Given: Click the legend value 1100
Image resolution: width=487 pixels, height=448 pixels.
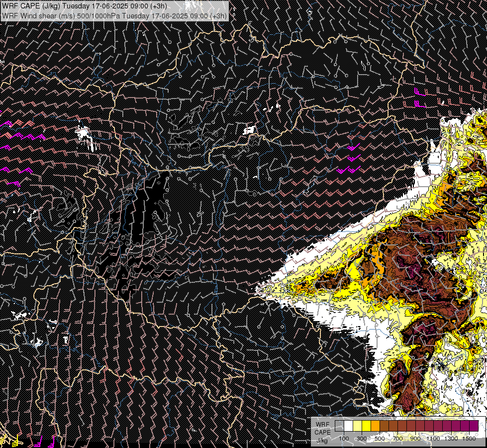Looking at the screenshot, I should pyautogui.click(x=433, y=439).
